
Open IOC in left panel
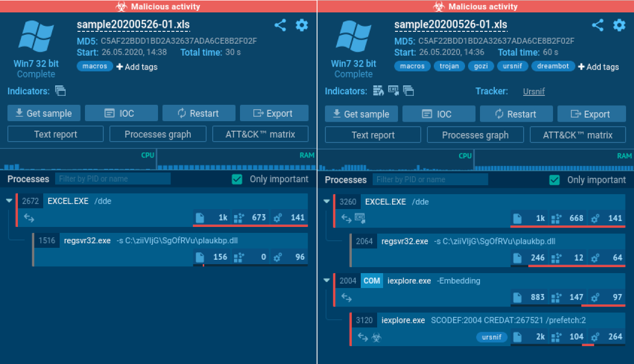121,113
